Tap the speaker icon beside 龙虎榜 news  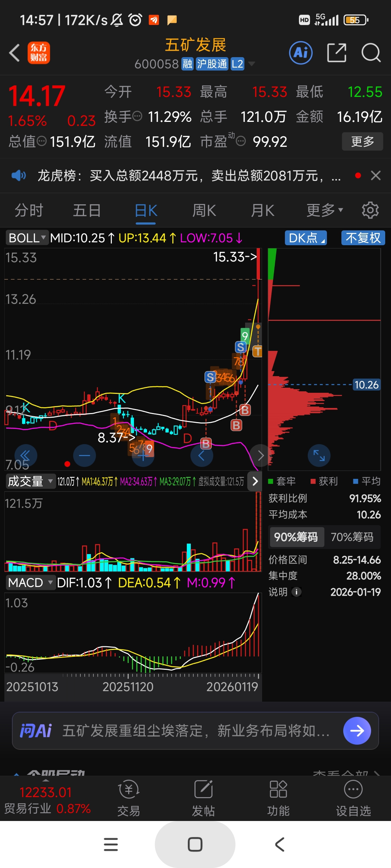point(18,176)
